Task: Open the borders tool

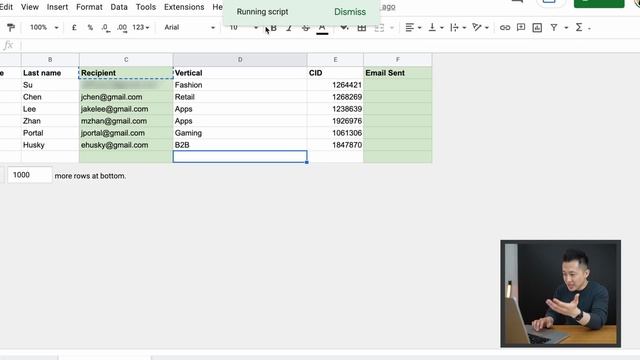Action: (x=362, y=27)
